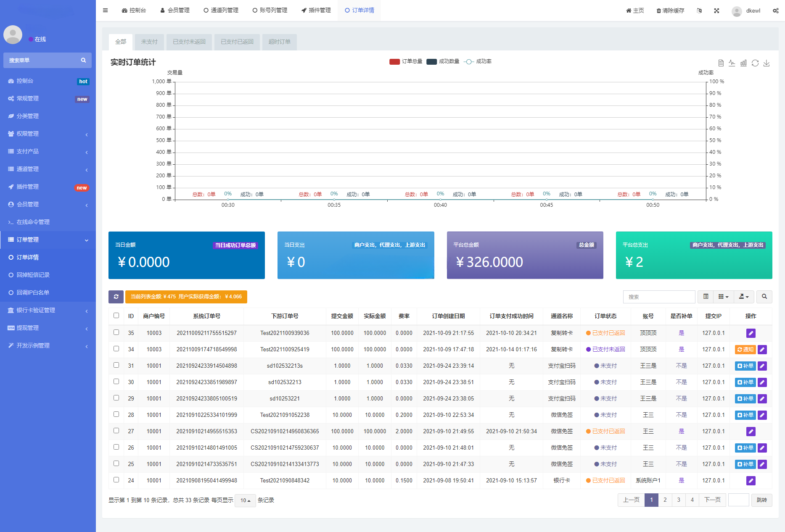Open the per-page record count dropdown
This screenshot has height=532, width=785.
click(245, 500)
